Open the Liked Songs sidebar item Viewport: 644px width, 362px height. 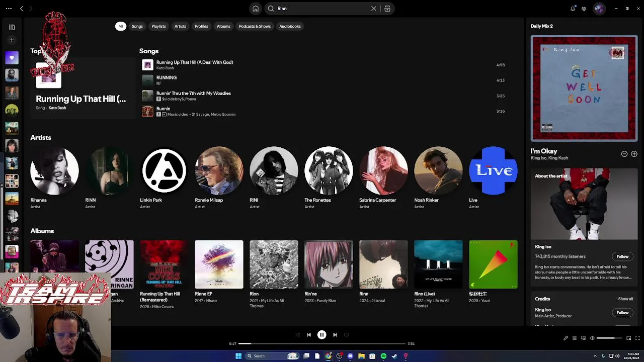click(x=12, y=58)
